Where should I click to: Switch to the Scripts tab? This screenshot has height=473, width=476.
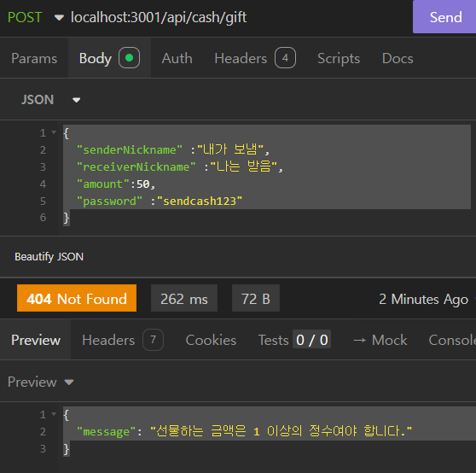click(x=339, y=58)
